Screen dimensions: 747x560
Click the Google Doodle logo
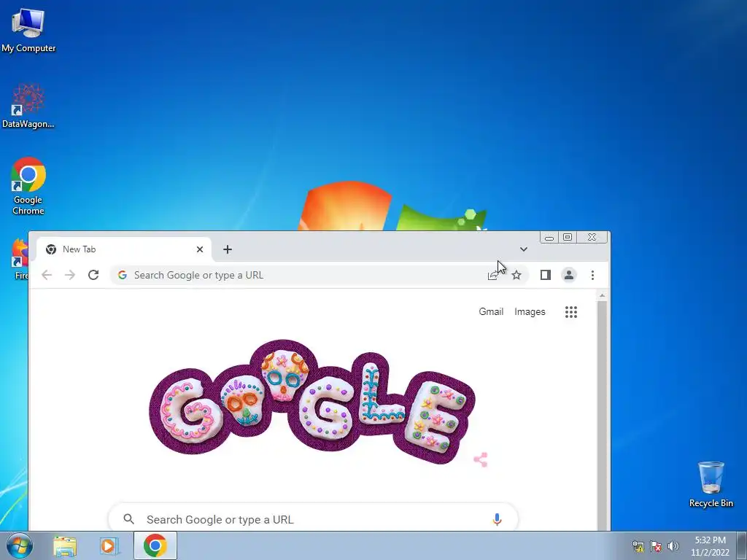[312, 402]
